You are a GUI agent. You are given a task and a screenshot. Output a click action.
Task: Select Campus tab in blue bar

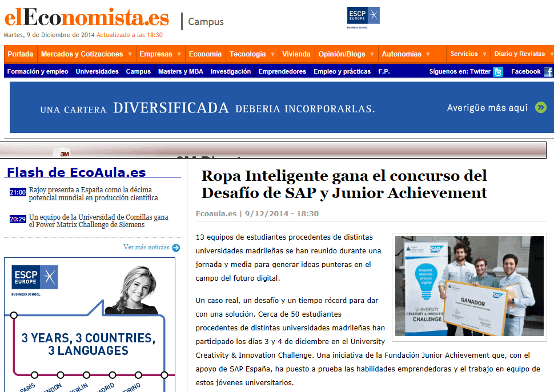[x=138, y=71]
